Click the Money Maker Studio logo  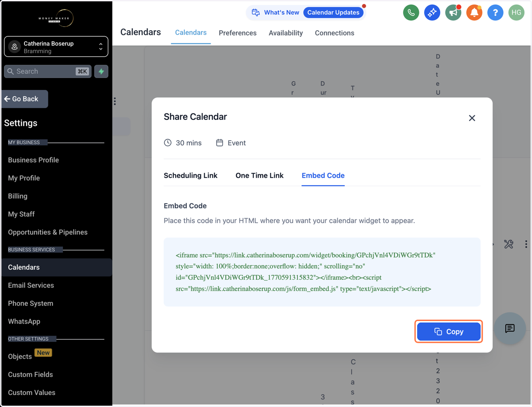point(56,18)
